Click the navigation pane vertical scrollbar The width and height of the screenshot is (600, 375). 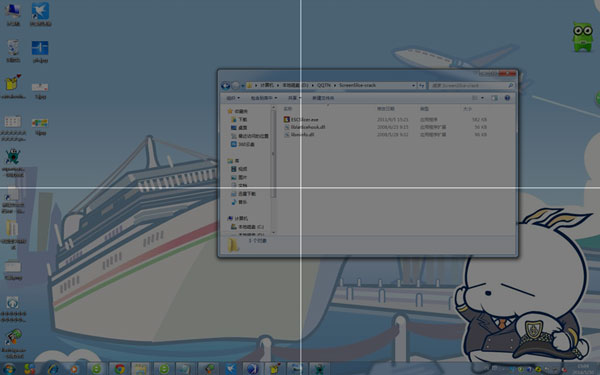(x=273, y=170)
